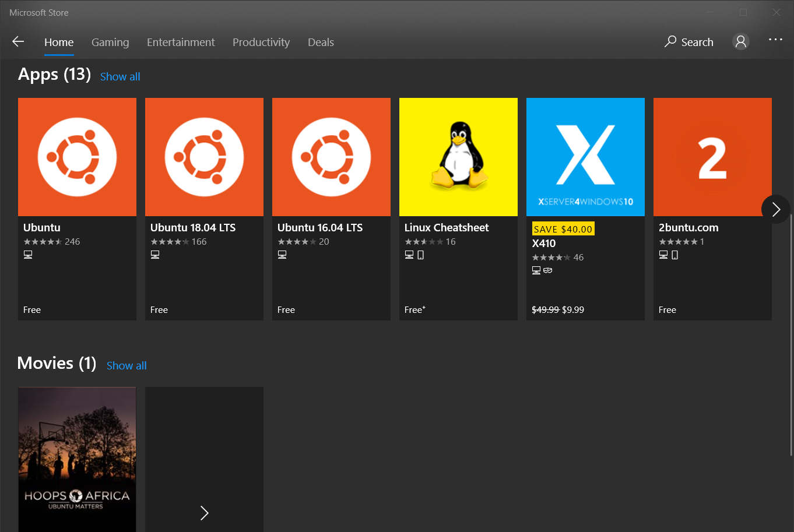Open the 2buntu.com app tile
794x532 pixels.
(x=712, y=157)
